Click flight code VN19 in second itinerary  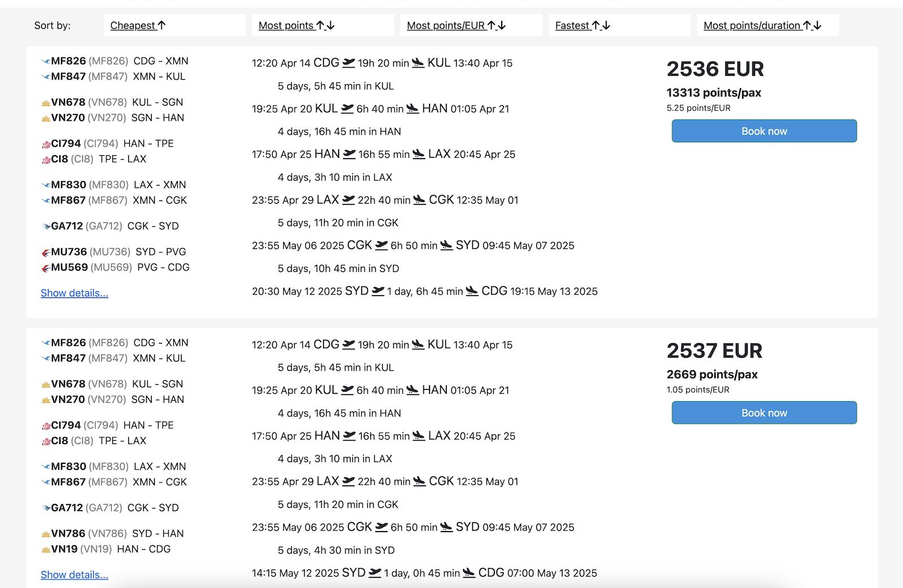[x=64, y=549]
